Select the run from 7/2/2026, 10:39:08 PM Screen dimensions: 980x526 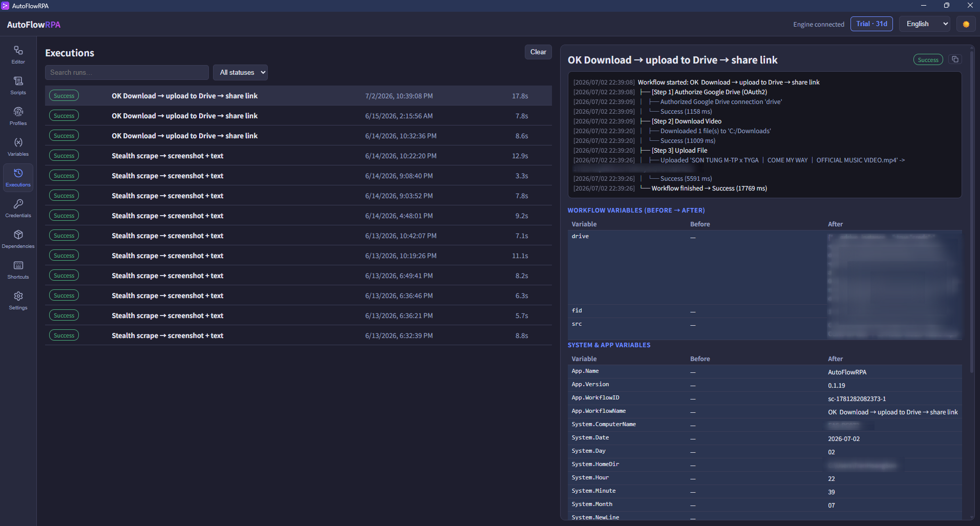click(x=299, y=96)
